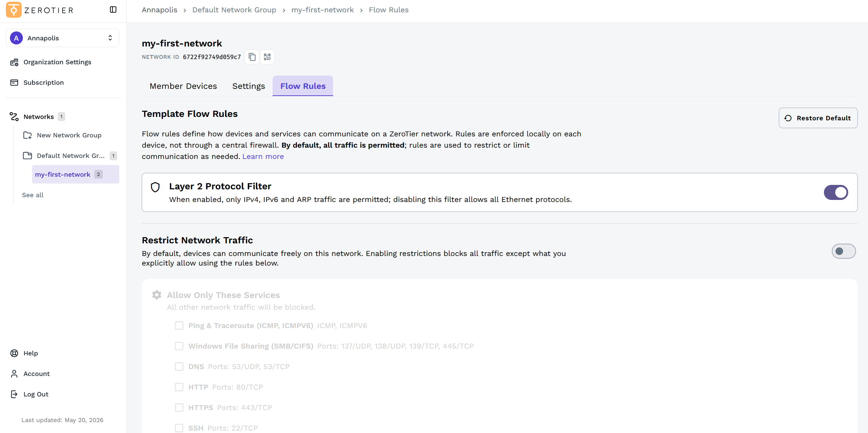The height and width of the screenshot is (433, 868).
Task: Select the Flow Rules tab
Action: tap(303, 86)
